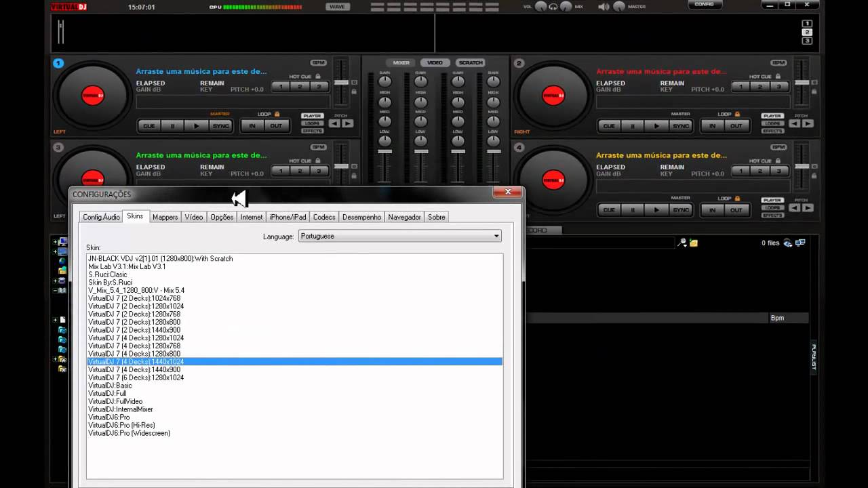This screenshot has width=868, height=488.
Task: Start playback on deck 2
Action: (656, 126)
